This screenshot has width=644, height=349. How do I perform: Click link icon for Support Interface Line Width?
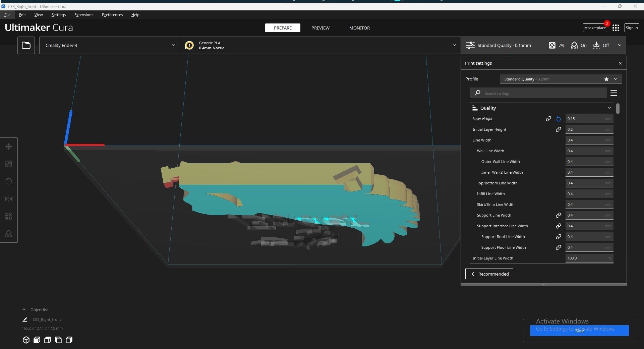pos(559,226)
